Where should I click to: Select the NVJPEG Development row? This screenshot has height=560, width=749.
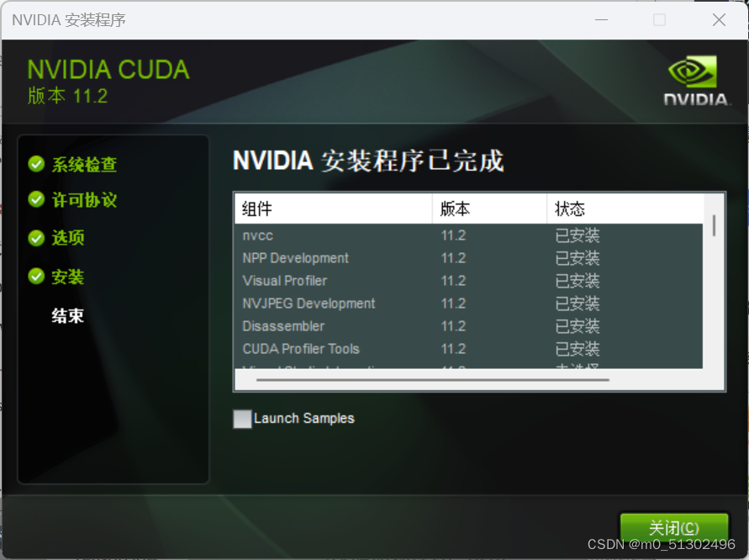[x=468, y=304]
